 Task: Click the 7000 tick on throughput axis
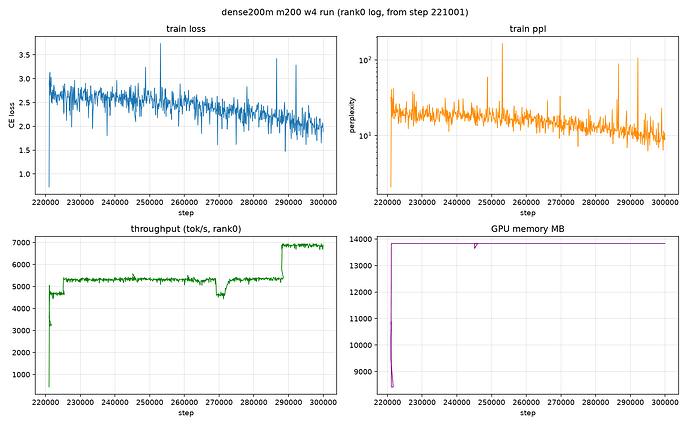click(x=22, y=243)
